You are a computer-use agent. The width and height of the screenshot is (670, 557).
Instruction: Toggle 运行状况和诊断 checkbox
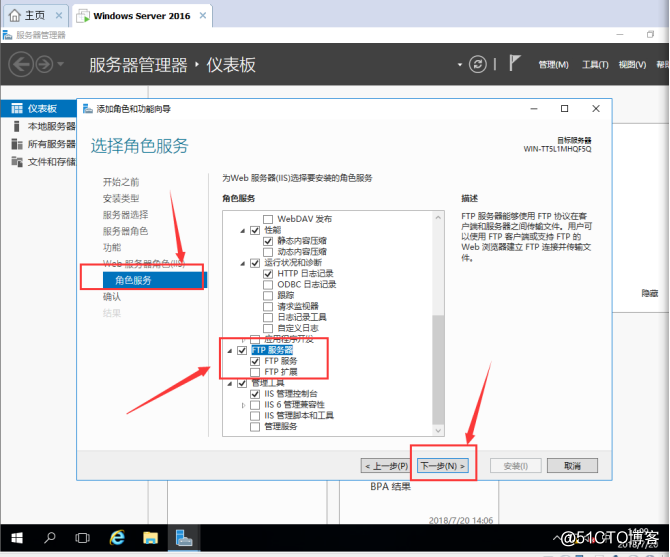click(255, 263)
